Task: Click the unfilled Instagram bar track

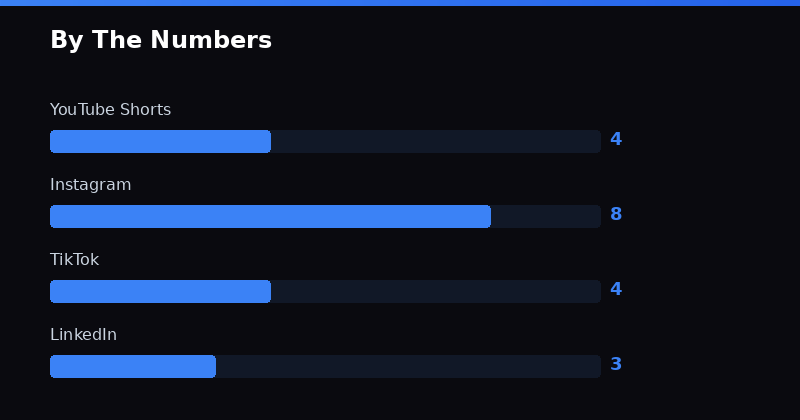Action: pos(545,216)
